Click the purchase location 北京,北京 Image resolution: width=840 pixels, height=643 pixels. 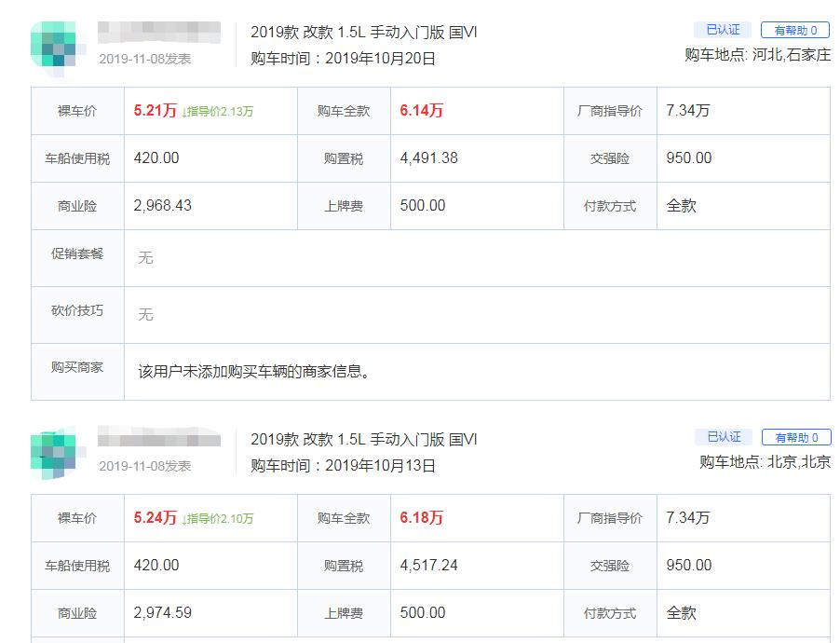[797, 461]
